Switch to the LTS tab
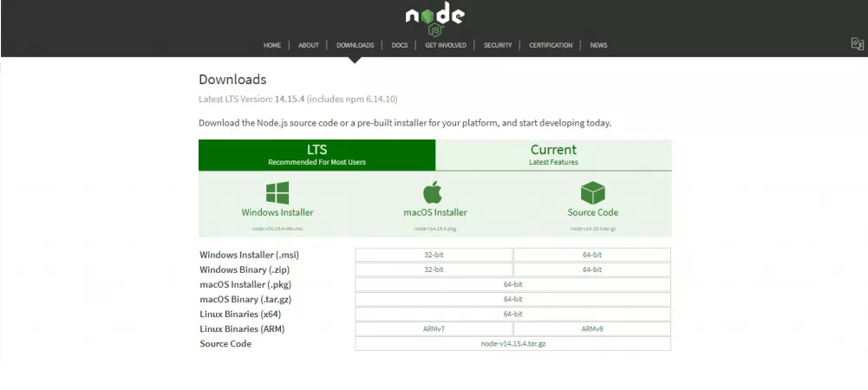 tap(317, 155)
